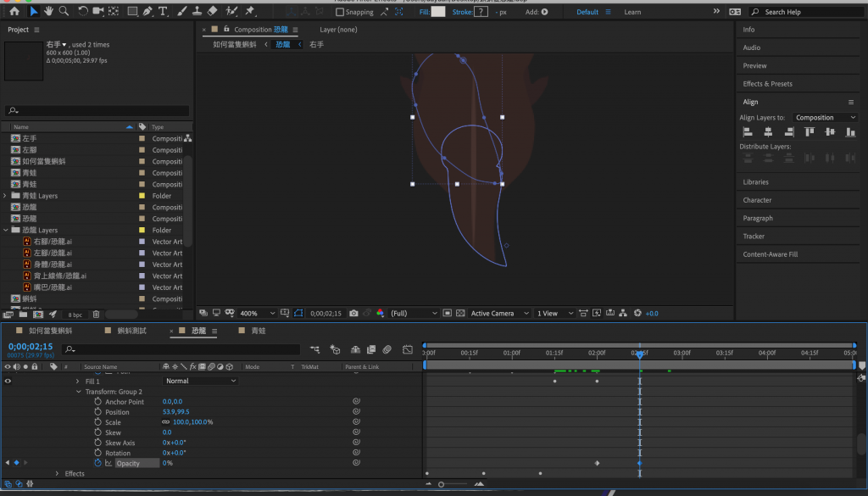868x496 pixels.
Task: Toggle Scale constrain proportions link
Action: click(165, 422)
